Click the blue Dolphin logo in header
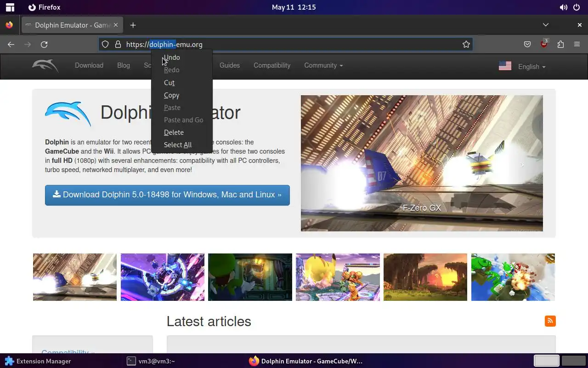This screenshot has width=588, height=368. click(x=68, y=114)
